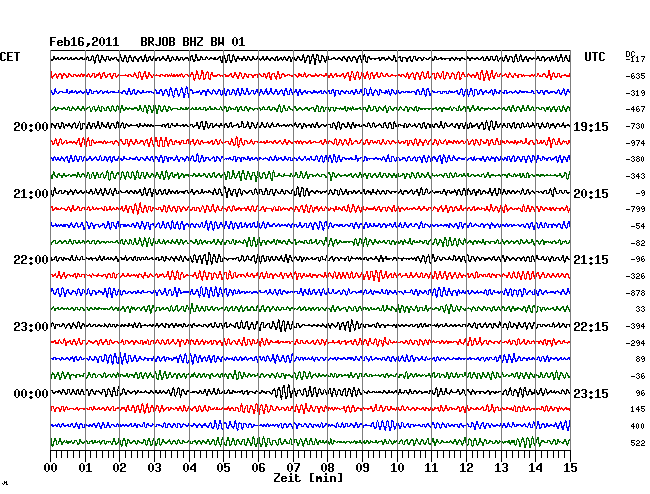The image size is (650, 494).
Task: Select DC offset value 522
Action: [x=638, y=443]
